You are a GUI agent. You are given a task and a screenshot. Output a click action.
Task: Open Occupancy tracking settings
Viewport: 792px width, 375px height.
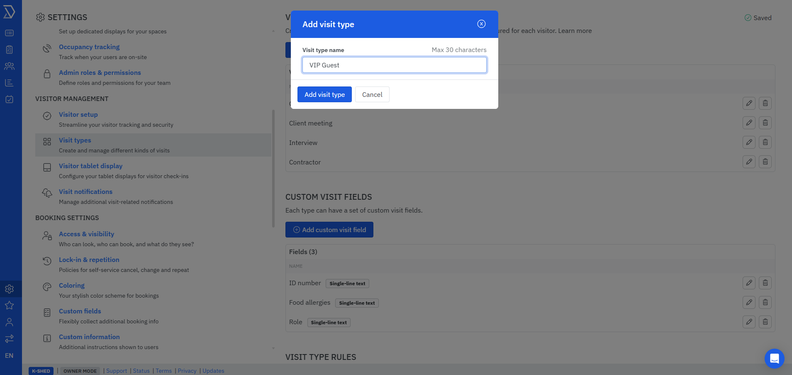tap(89, 47)
